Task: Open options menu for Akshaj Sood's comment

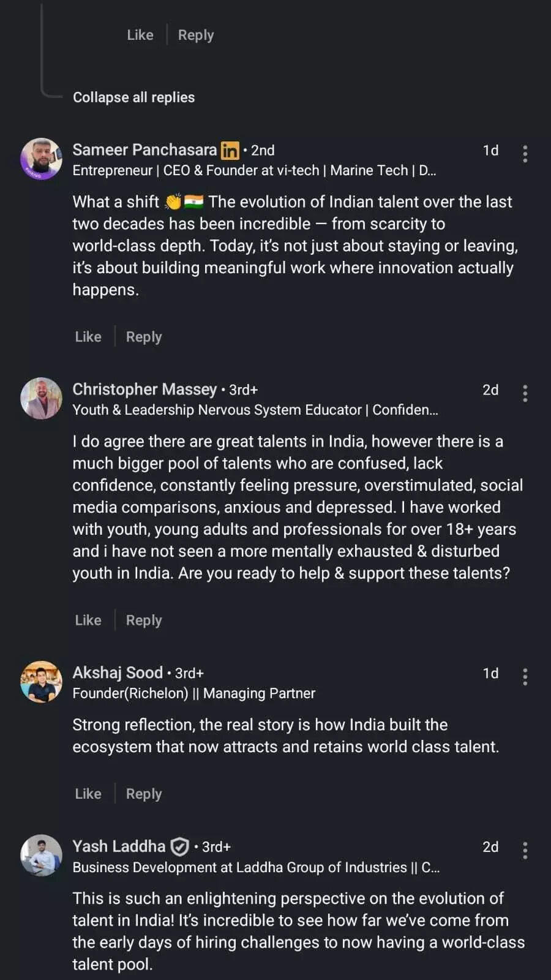Action: pyautogui.click(x=525, y=676)
